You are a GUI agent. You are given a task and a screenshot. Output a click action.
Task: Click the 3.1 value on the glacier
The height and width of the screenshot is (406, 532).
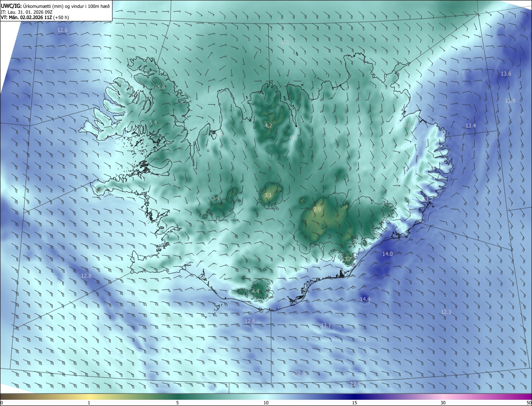coord(268,195)
